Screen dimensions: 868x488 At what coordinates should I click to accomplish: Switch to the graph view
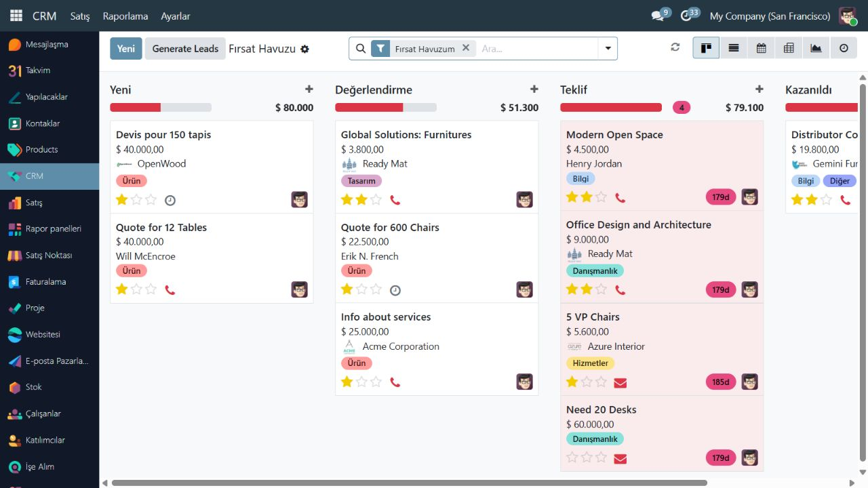[816, 48]
